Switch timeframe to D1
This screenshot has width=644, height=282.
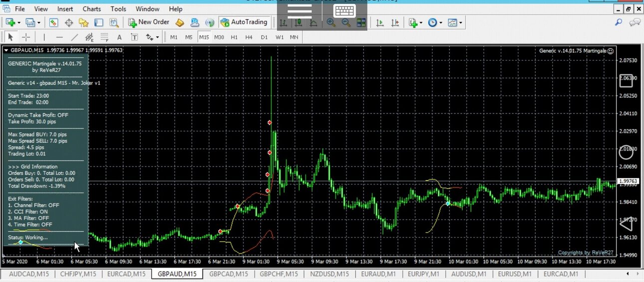(264, 37)
